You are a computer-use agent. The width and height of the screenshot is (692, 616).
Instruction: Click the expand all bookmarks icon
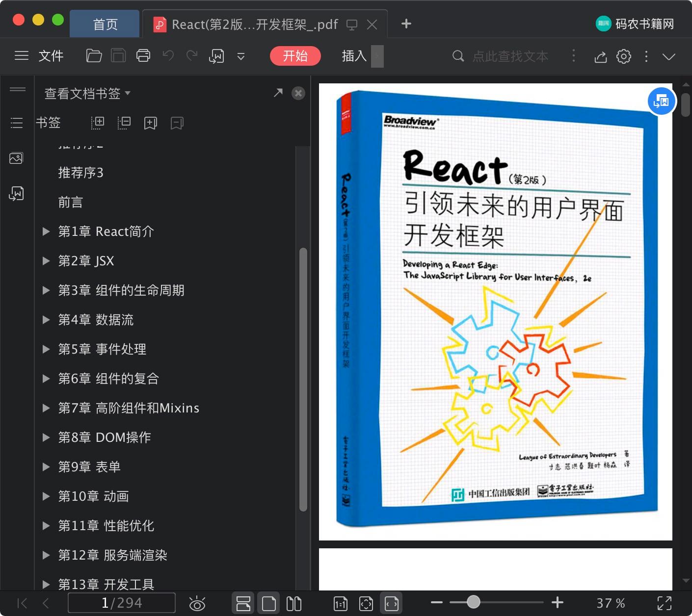[98, 123]
